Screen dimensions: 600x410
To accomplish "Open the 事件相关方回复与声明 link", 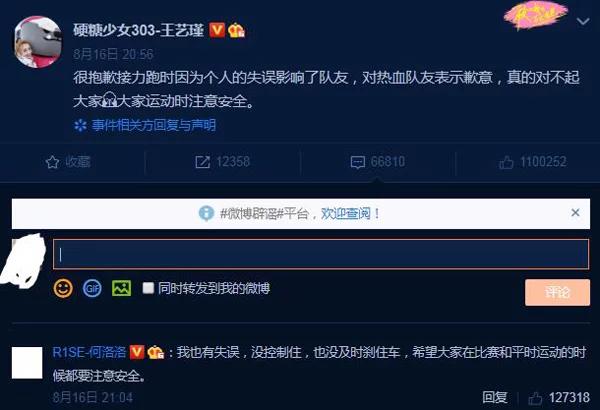I will pyautogui.click(x=154, y=125).
